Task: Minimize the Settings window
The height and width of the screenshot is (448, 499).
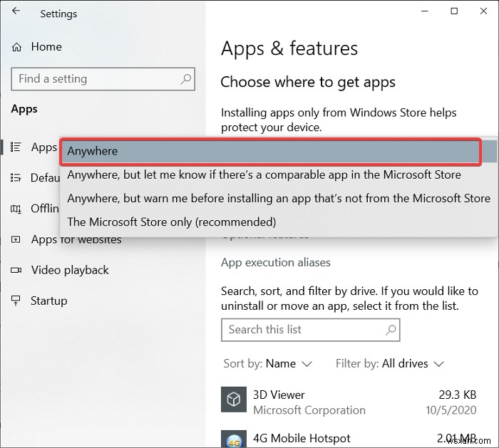Action: point(425,11)
